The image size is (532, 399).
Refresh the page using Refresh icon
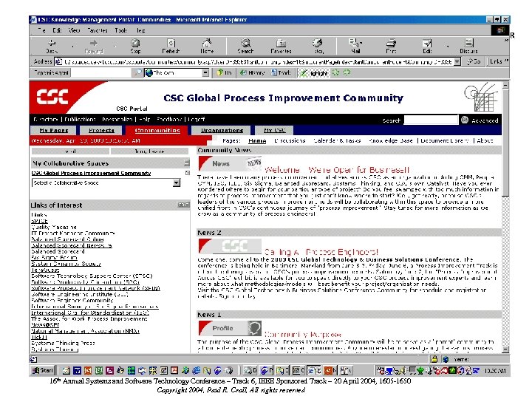pos(171,46)
